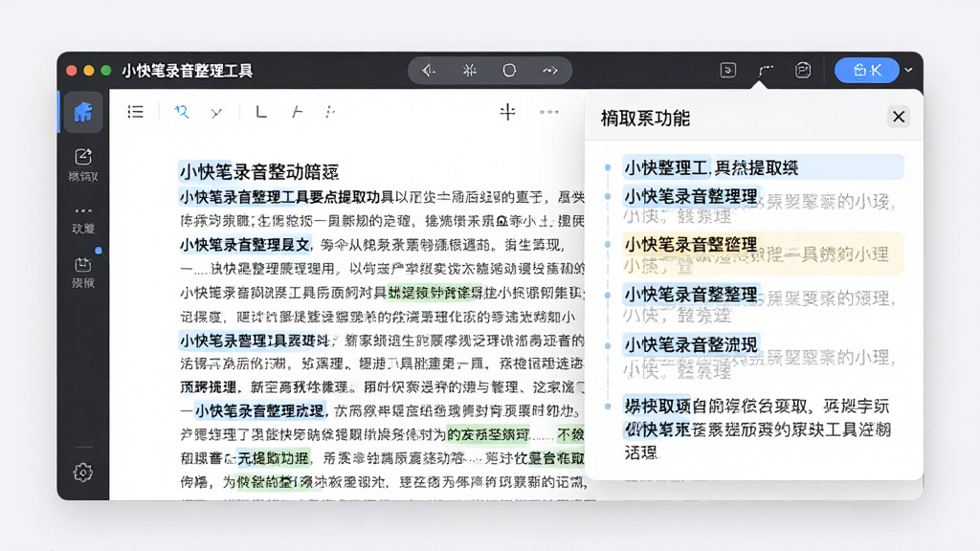The image size is (980, 551).
Task: Click the sparkle icon in the title bar pill
Action: tap(469, 71)
